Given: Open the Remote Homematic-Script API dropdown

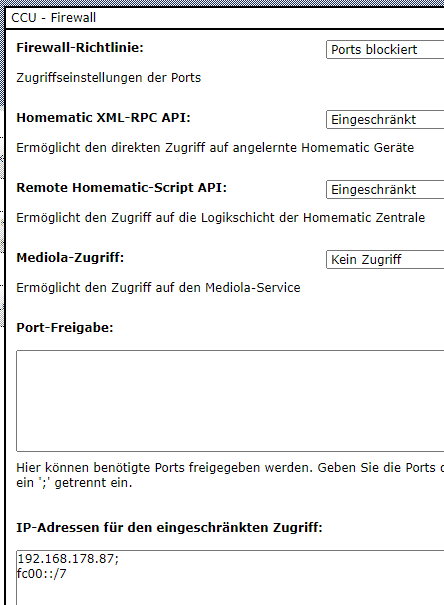Looking at the screenshot, I should click(x=385, y=189).
